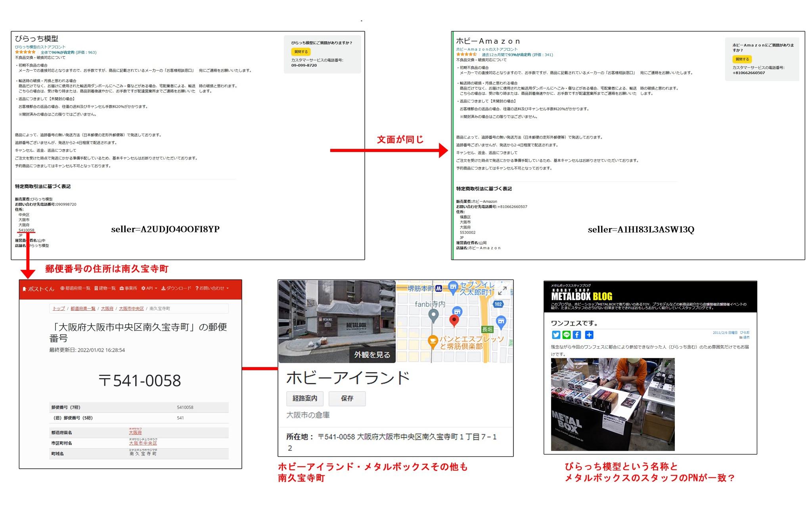Click the map fullscreen expand icon
The width and height of the screenshot is (812, 508).
(x=502, y=291)
